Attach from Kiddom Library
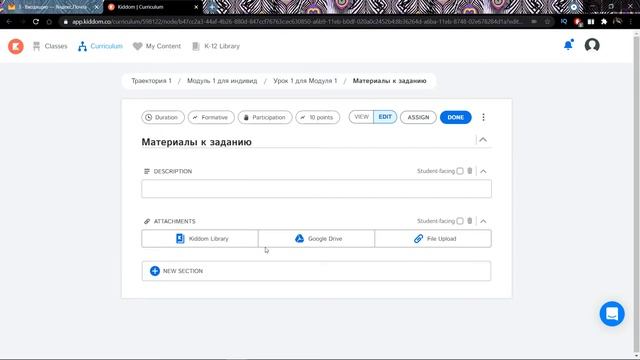Image resolution: width=640 pixels, height=360 pixels. pyautogui.click(x=200, y=239)
